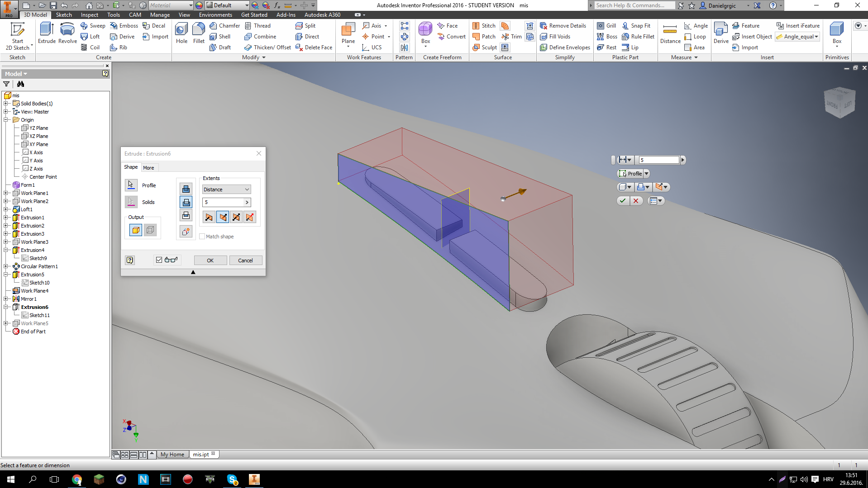
Task: Confirm extrusion with OK button
Action: [x=210, y=261]
